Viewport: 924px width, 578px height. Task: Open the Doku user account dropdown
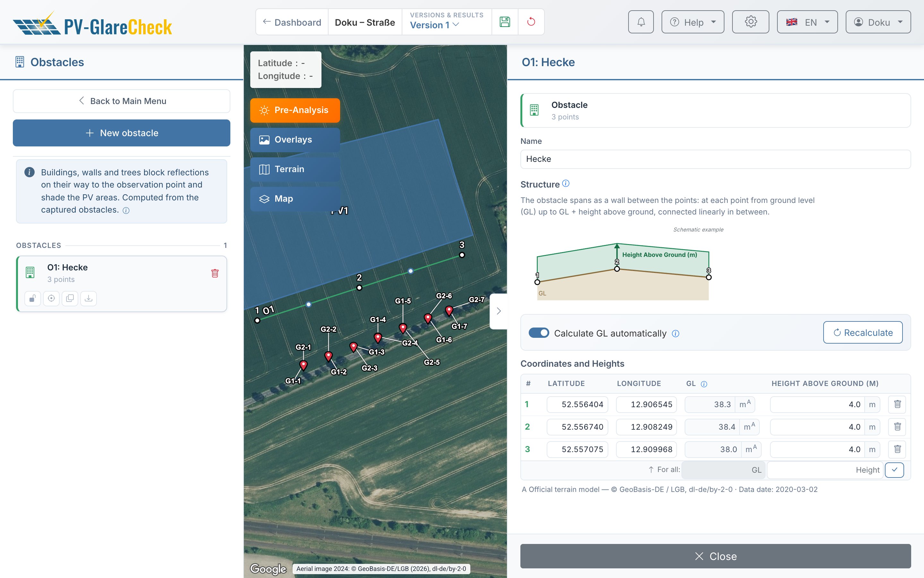click(878, 22)
